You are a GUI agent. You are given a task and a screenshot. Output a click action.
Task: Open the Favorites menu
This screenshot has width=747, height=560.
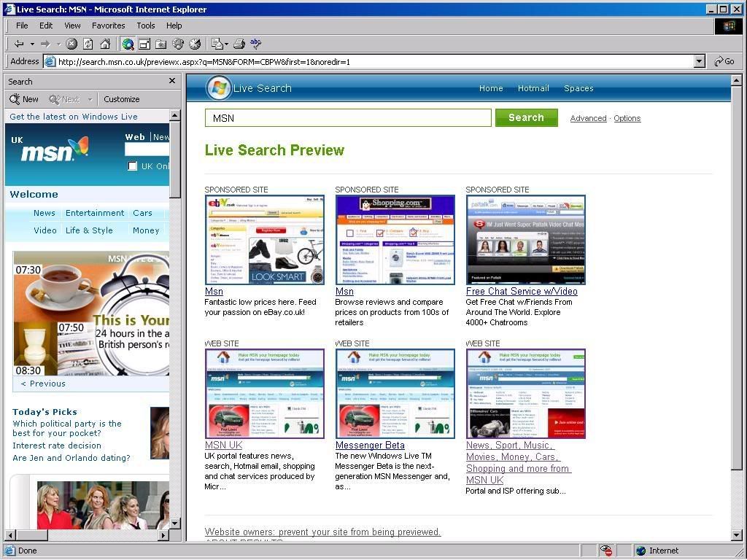(x=108, y=26)
